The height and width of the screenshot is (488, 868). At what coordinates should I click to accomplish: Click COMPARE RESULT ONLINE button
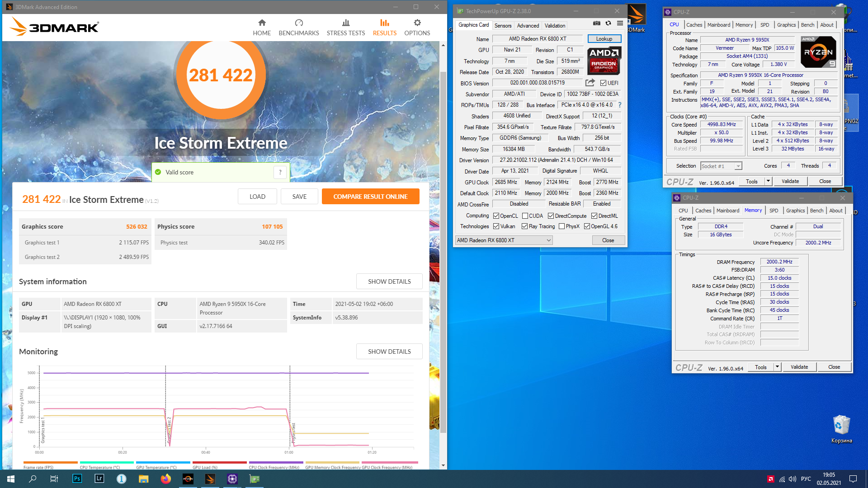tap(370, 197)
